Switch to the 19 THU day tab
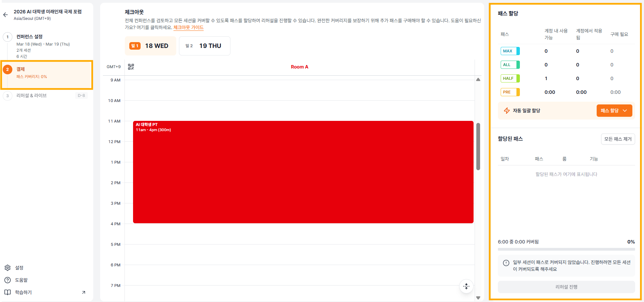 click(x=204, y=46)
